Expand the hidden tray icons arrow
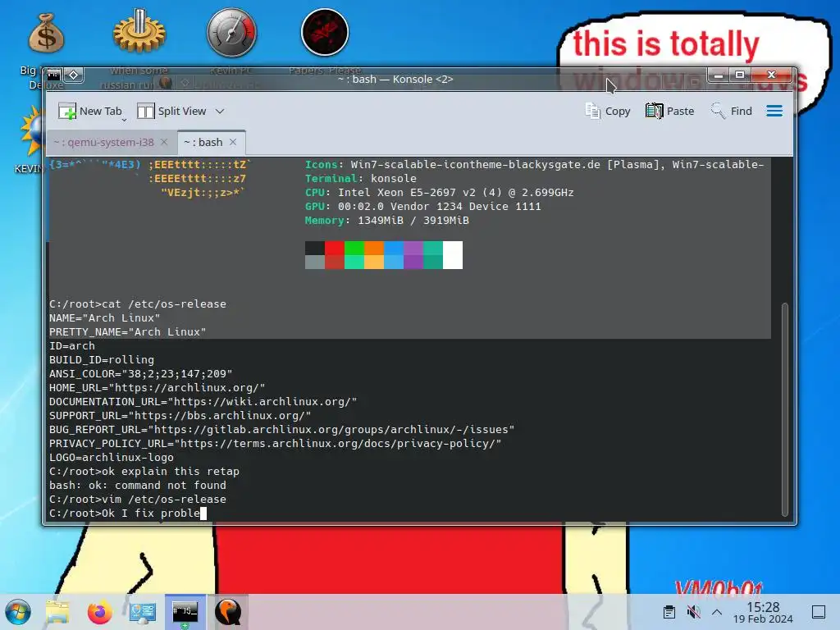Image resolution: width=840 pixels, height=630 pixels. pos(717,612)
